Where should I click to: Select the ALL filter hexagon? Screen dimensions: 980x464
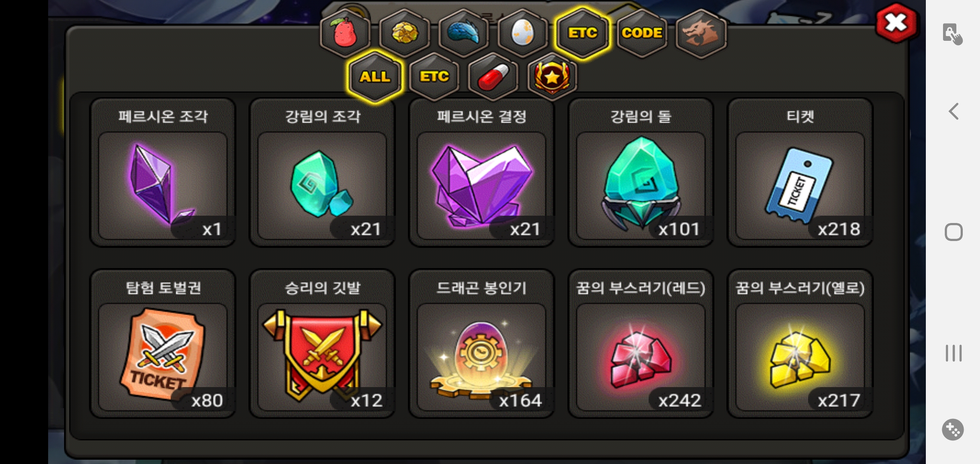pos(375,77)
